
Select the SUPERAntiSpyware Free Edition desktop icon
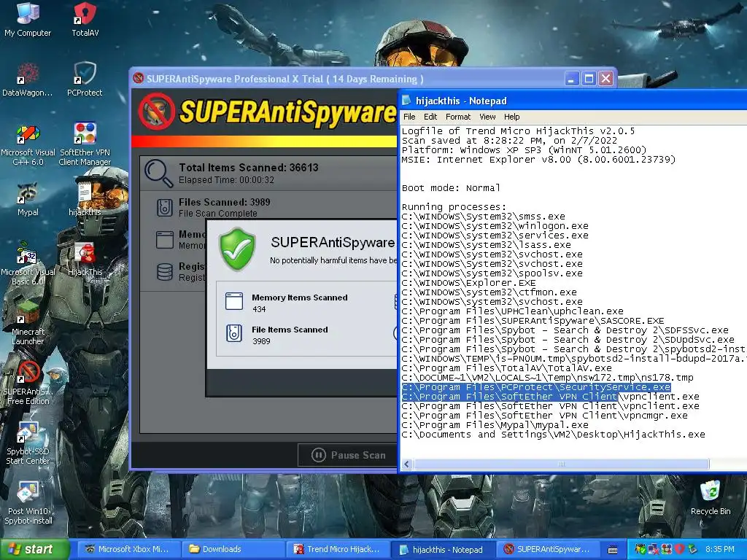[28, 384]
